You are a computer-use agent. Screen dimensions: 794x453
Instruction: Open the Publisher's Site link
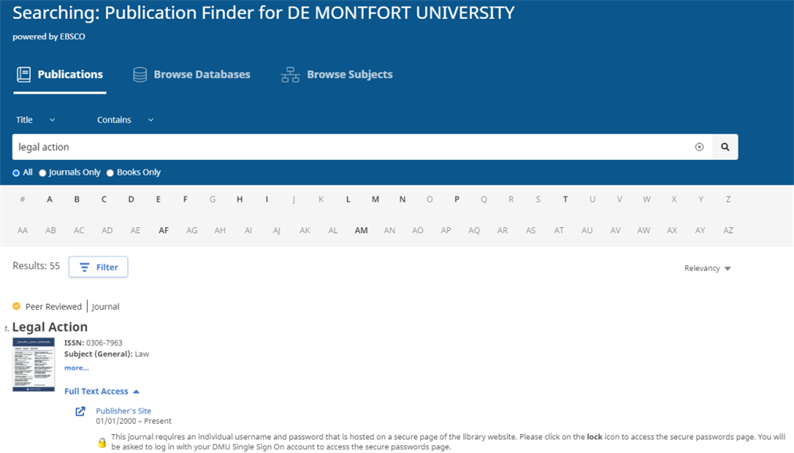click(124, 411)
